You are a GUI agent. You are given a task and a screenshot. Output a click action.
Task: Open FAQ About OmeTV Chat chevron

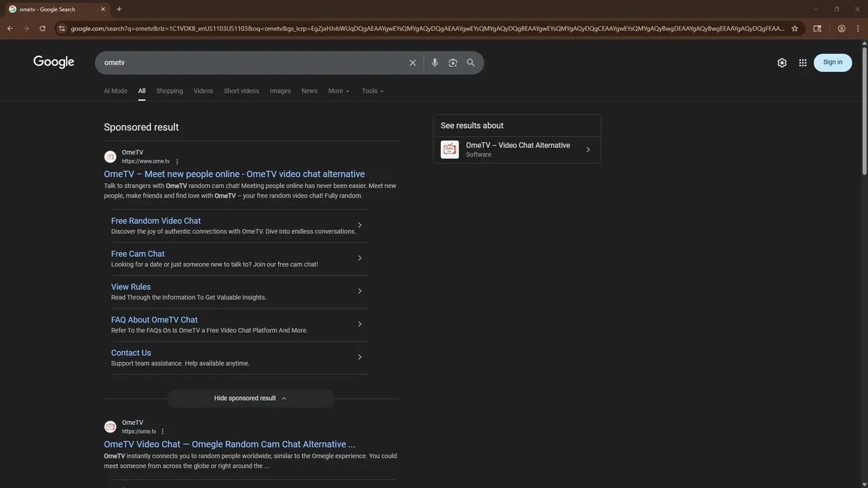[x=359, y=324]
